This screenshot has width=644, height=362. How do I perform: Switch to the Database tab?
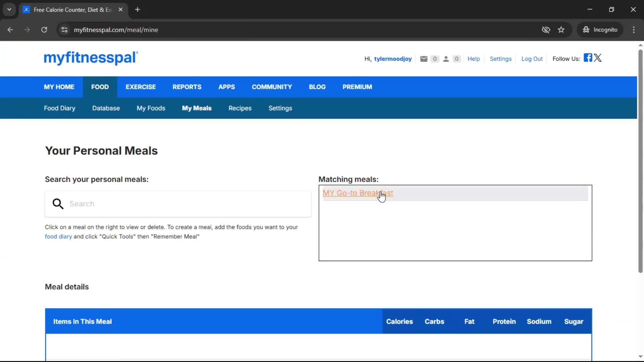click(106, 108)
